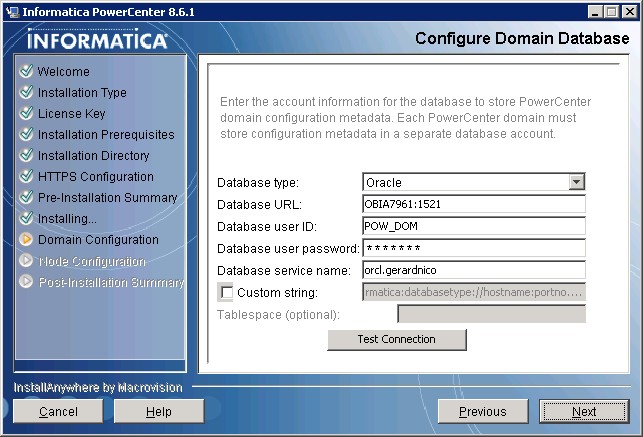This screenshot has width=643, height=437.
Task: Select the Installation Directory step label
Action: [93, 156]
